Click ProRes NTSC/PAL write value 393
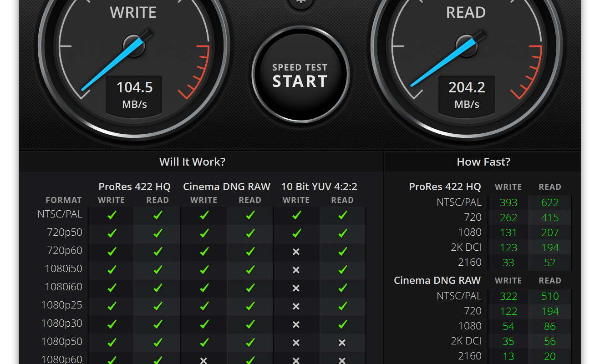The height and width of the screenshot is (364, 600). click(508, 203)
